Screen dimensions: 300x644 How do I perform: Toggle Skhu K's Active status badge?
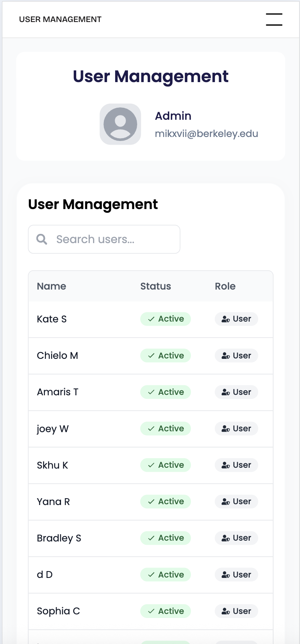[x=165, y=465]
